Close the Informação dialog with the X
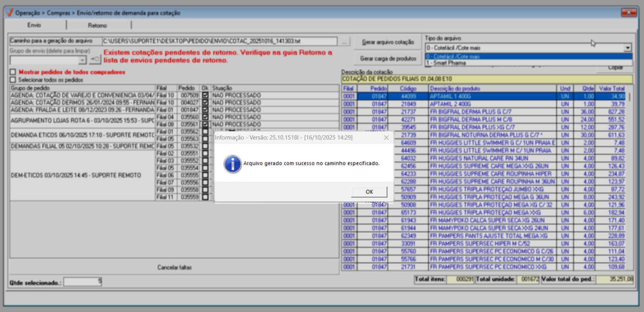 pos(386,138)
